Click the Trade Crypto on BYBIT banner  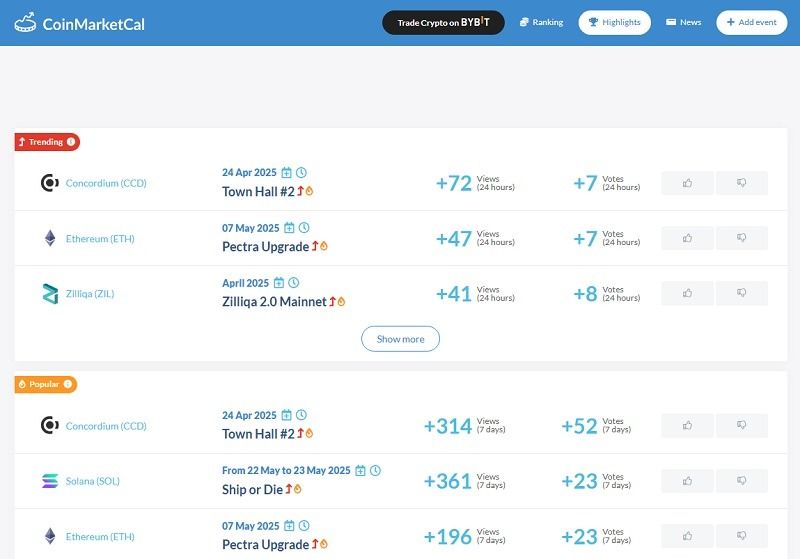(x=443, y=22)
